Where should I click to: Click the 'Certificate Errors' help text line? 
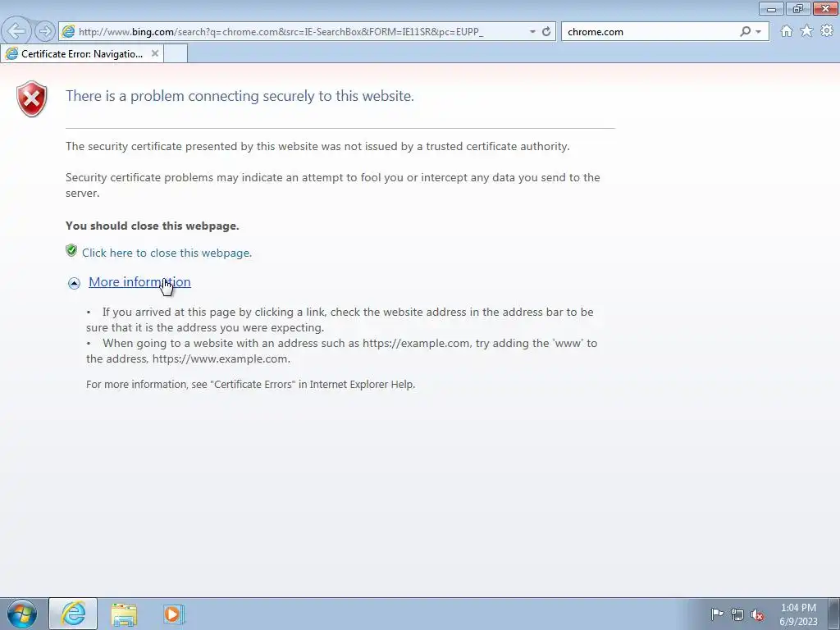coord(251,384)
